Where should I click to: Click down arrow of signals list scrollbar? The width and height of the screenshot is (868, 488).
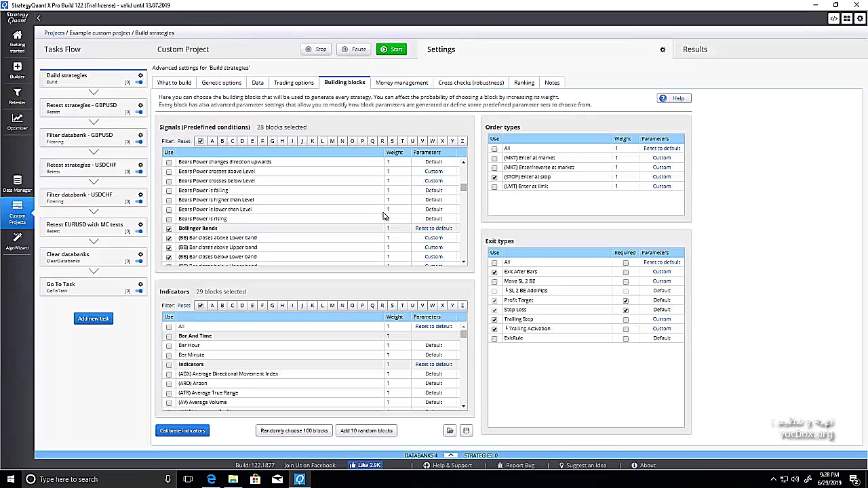(464, 262)
